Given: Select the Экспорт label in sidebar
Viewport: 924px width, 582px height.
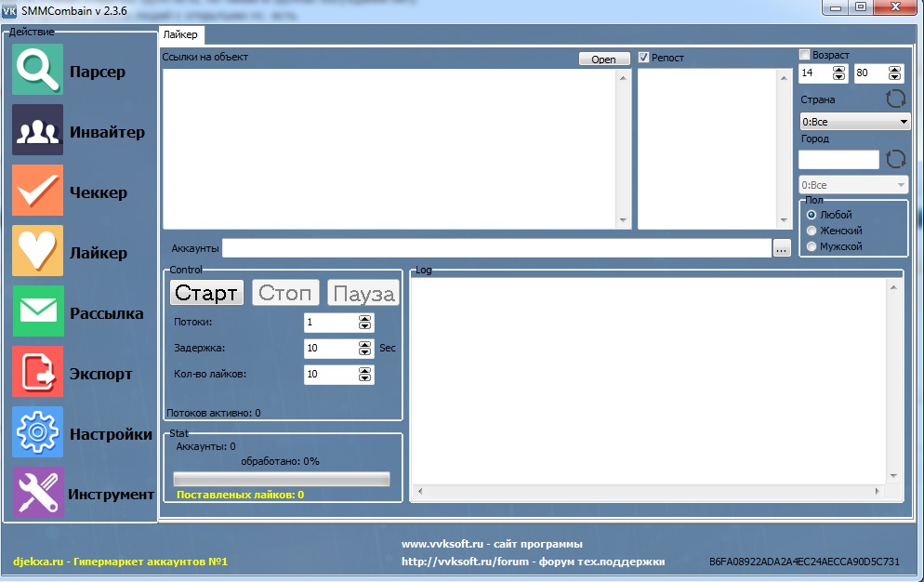Looking at the screenshot, I should tap(100, 374).
